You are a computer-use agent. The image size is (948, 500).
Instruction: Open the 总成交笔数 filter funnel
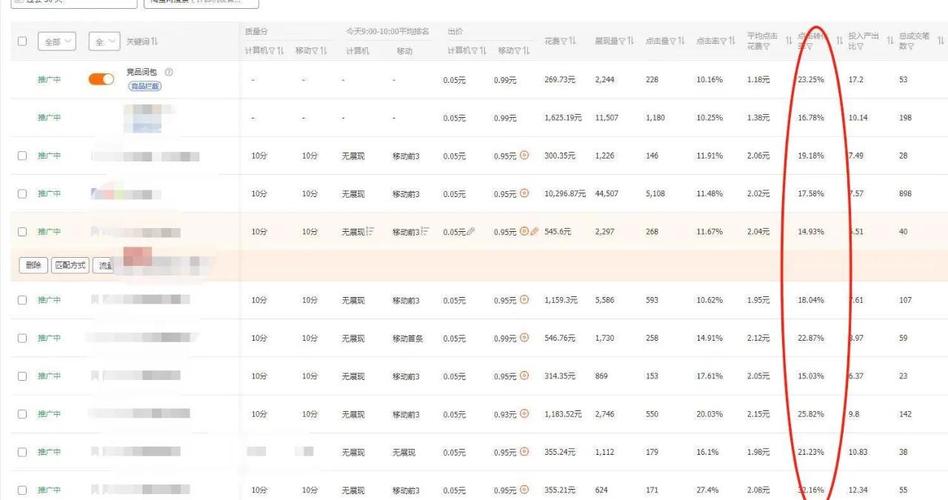click(909, 46)
